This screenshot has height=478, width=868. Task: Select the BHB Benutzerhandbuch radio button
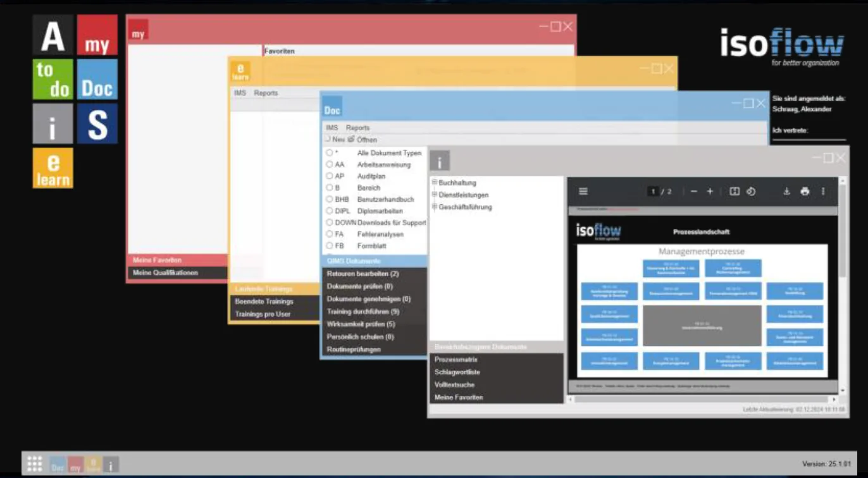[x=330, y=199]
